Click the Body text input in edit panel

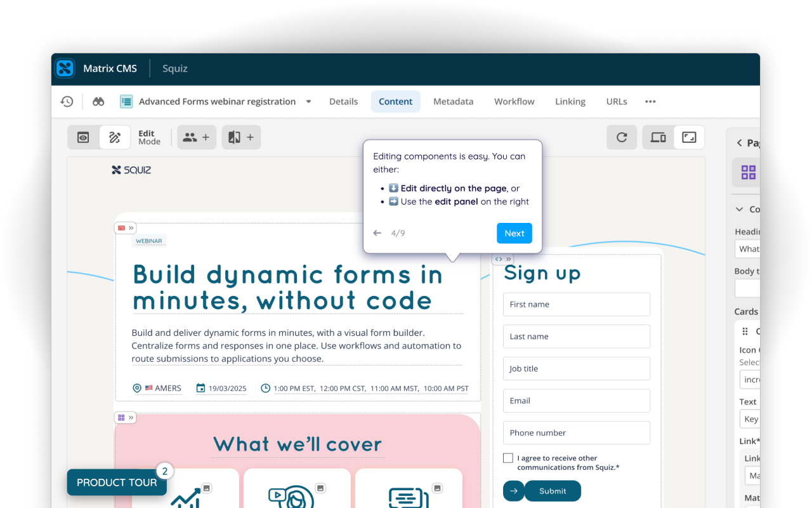click(x=747, y=288)
